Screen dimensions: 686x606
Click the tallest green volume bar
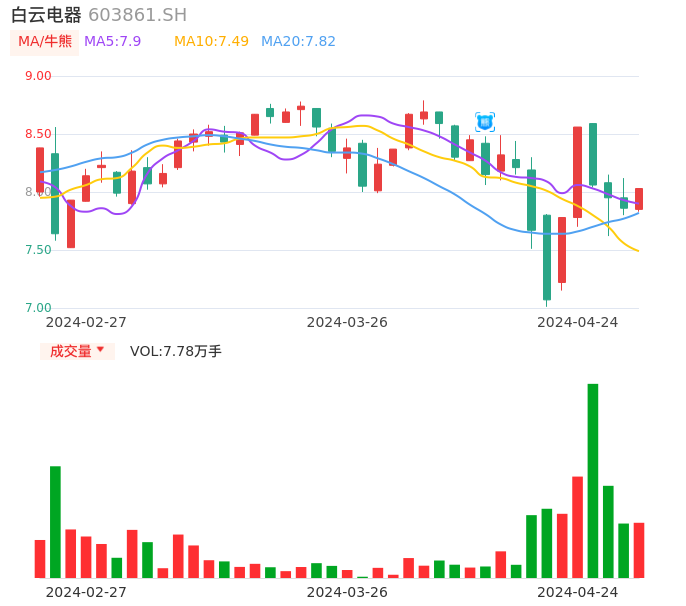point(593,481)
